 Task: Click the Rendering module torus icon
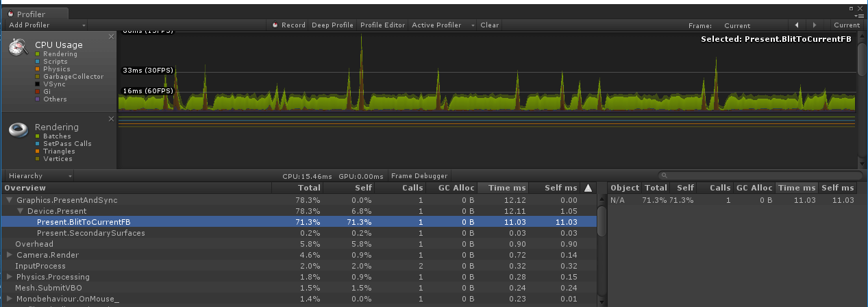pos(18,130)
